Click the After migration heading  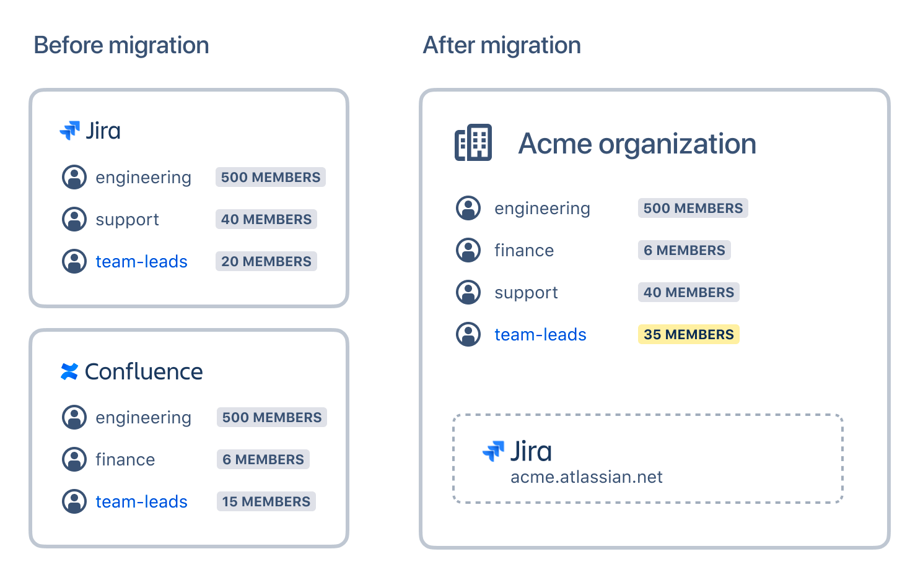pos(502,45)
